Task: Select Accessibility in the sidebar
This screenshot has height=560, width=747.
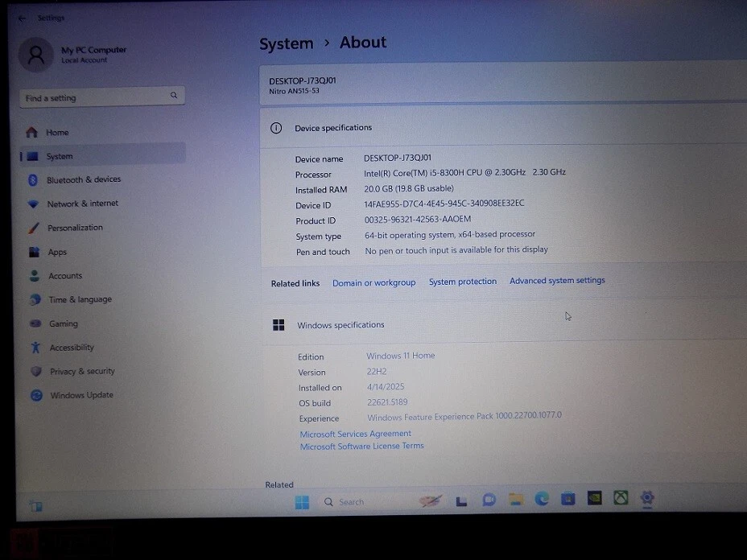Action: (x=72, y=348)
